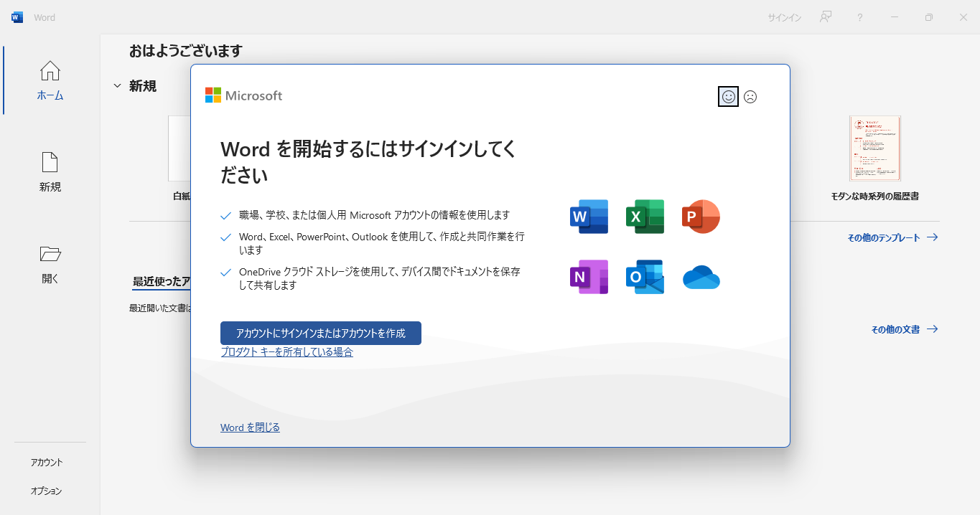The image size is (980, 515).
Task: Click サインイン in the title bar
Action: [784, 17]
